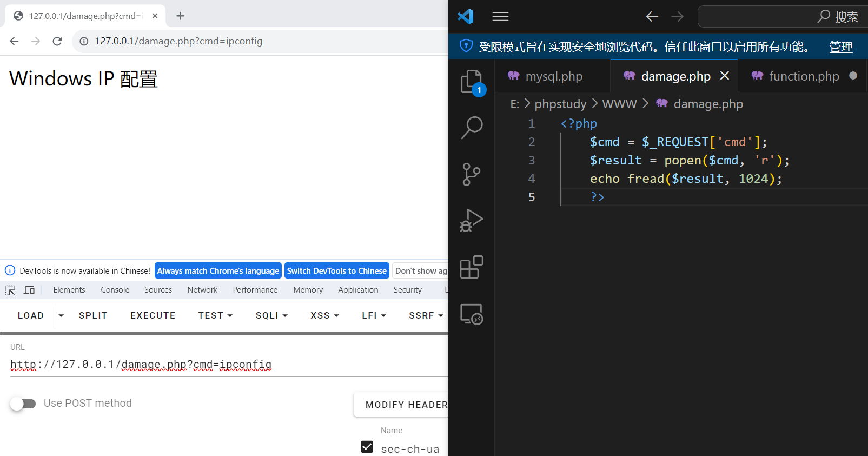
Task: Open the Network tab in DevTools
Action: tap(202, 290)
